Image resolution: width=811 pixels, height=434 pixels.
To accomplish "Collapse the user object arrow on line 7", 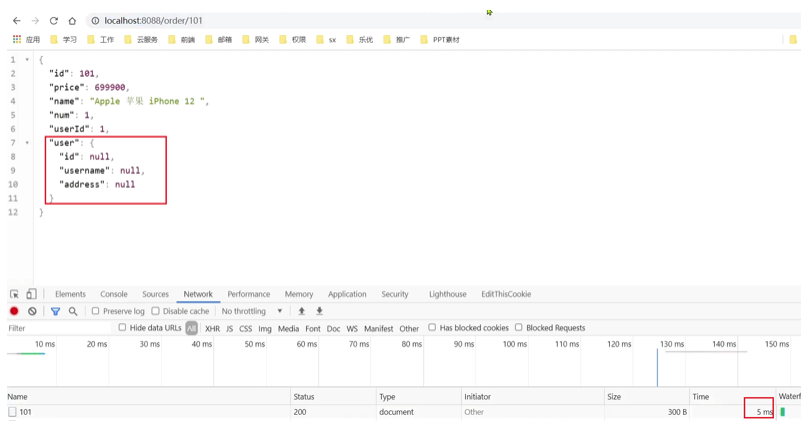I will coord(27,143).
